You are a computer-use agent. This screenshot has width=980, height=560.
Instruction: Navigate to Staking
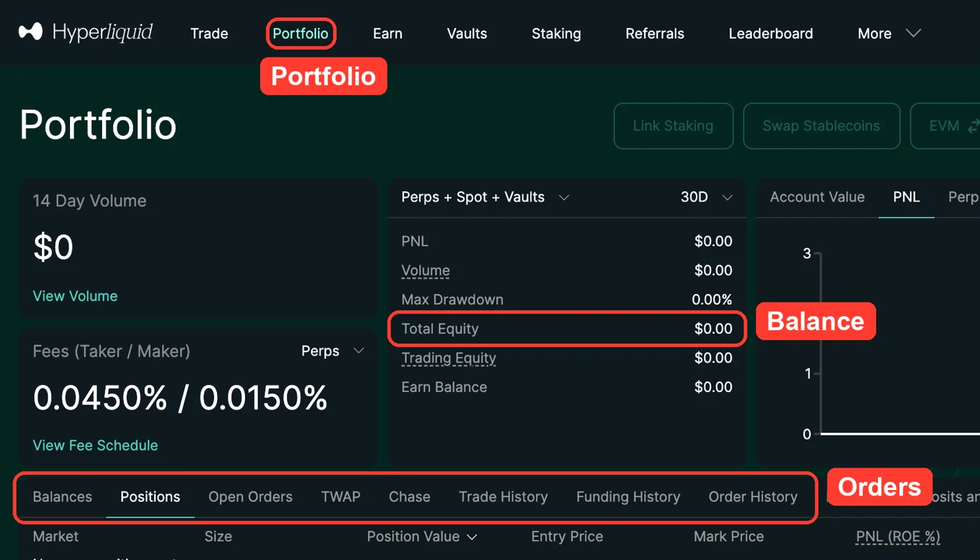tap(556, 34)
